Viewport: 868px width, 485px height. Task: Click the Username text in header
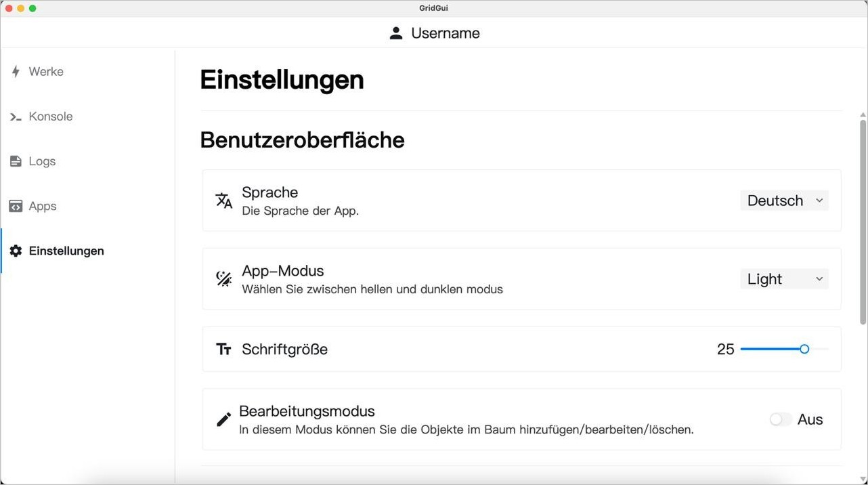click(x=445, y=33)
